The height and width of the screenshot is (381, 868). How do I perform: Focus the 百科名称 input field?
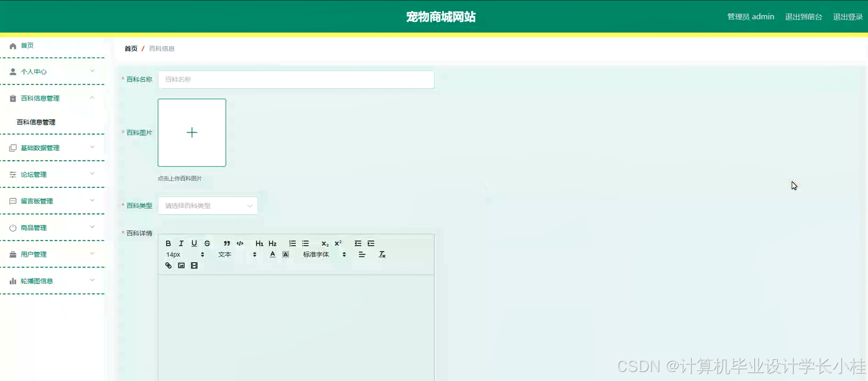click(296, 80)
